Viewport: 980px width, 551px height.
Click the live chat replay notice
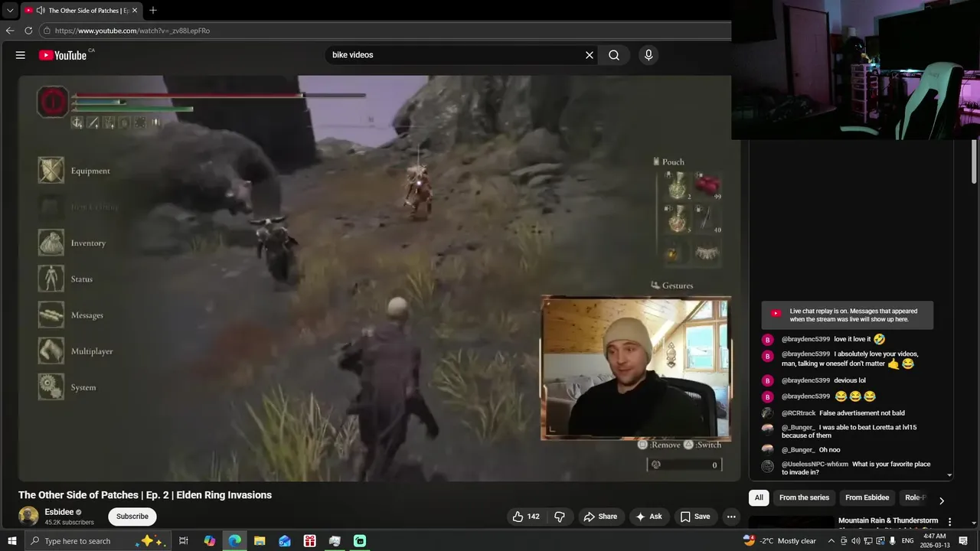848,315
